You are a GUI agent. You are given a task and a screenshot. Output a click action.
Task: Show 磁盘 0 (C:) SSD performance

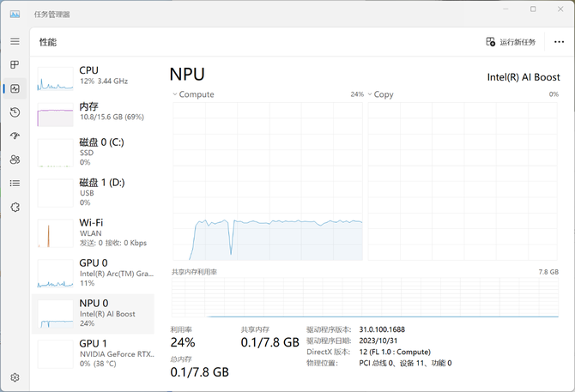tap(93, 151)
